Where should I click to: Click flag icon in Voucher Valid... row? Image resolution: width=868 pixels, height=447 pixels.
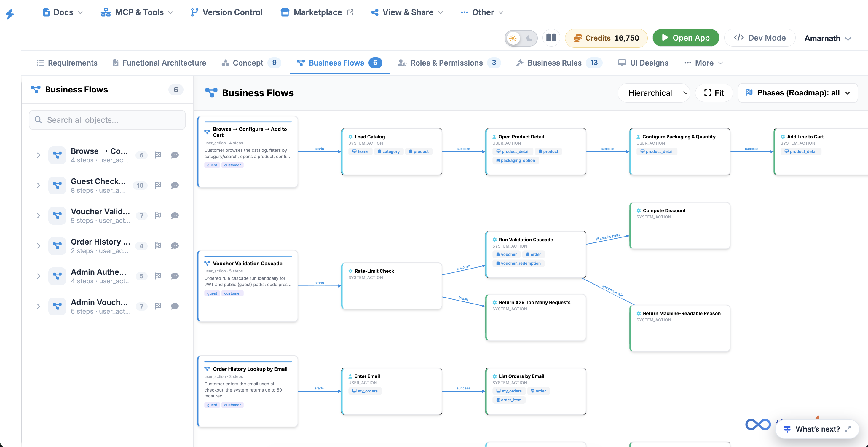click(x=158, y=215)
